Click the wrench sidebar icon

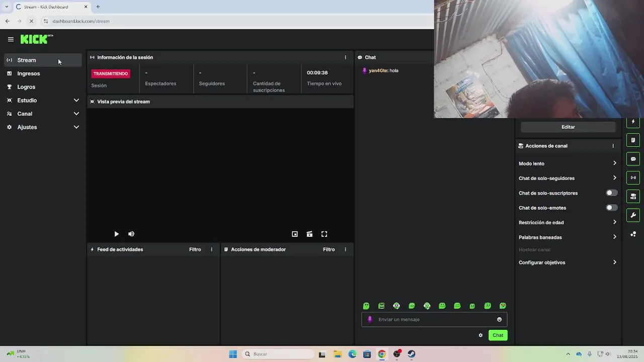(633, 215)
